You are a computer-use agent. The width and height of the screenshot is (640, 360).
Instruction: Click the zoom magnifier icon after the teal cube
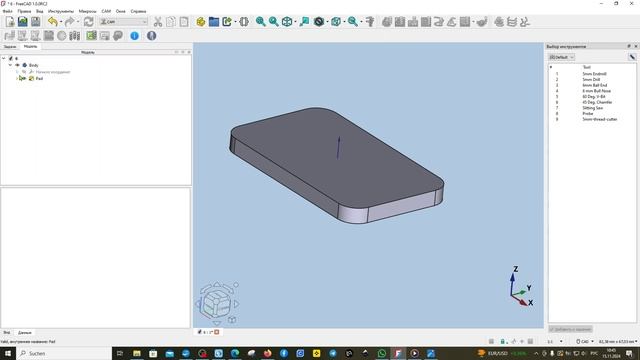click(x=353, y=22)
